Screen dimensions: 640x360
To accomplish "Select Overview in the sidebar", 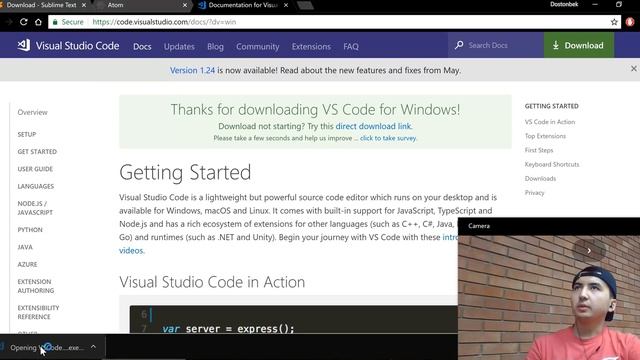I will point(32,112).
